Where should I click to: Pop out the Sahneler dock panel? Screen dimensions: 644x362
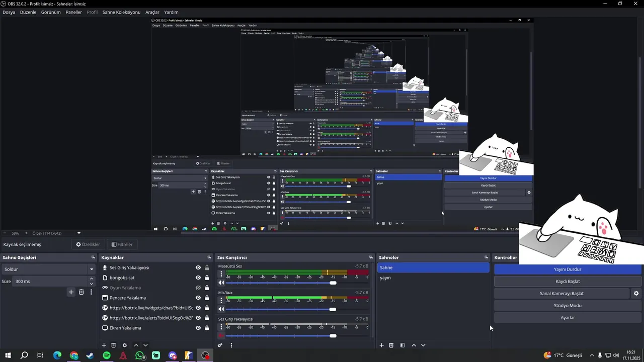tap(486, 257)
